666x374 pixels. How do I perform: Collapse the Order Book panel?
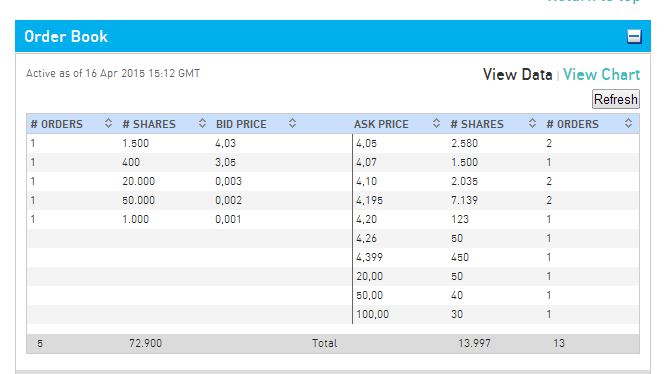(x=634, y=37)
